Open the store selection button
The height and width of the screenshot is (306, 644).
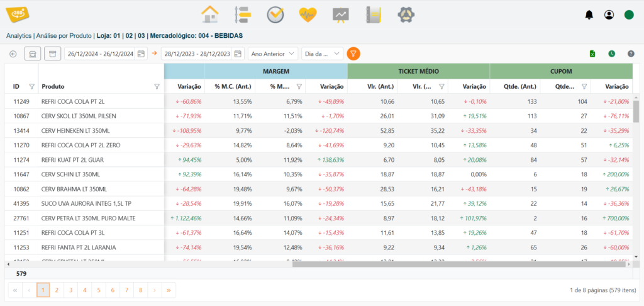pyautogui.click(x=33, y=54)
